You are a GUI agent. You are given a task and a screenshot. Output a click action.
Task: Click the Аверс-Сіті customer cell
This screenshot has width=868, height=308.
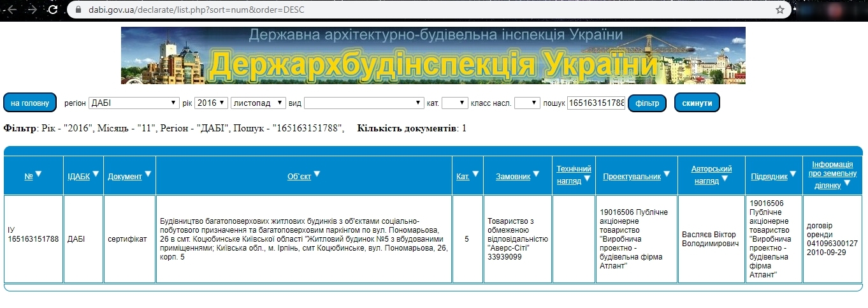517,239
